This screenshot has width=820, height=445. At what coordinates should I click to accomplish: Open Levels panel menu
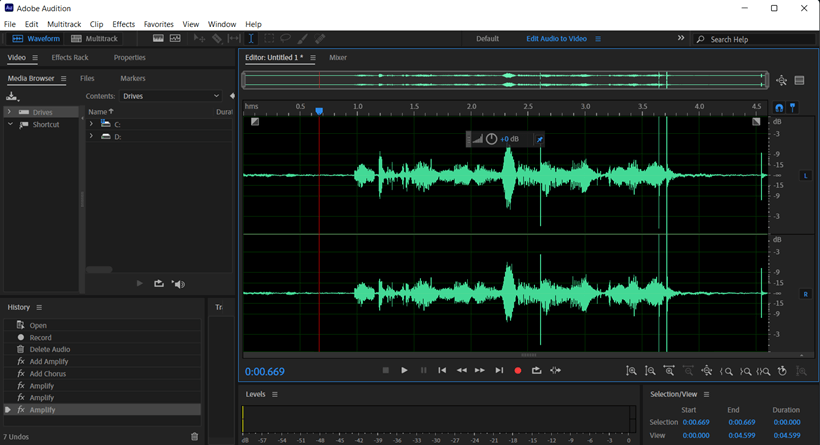(x=275, y=394)
